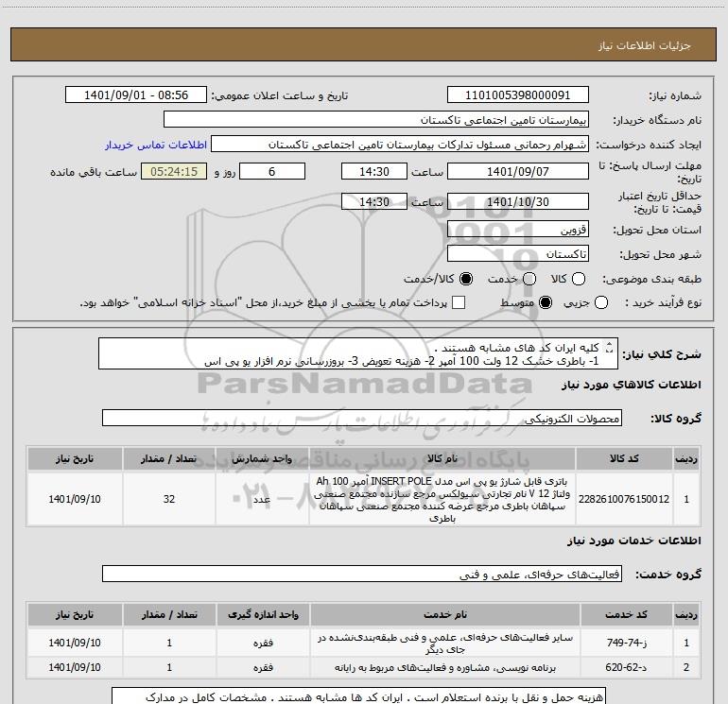This screenshot has width=728, height=704.
Task: Select the کالا/خدمت radio button
Action: pyautogui.click(x=466, y=279)
